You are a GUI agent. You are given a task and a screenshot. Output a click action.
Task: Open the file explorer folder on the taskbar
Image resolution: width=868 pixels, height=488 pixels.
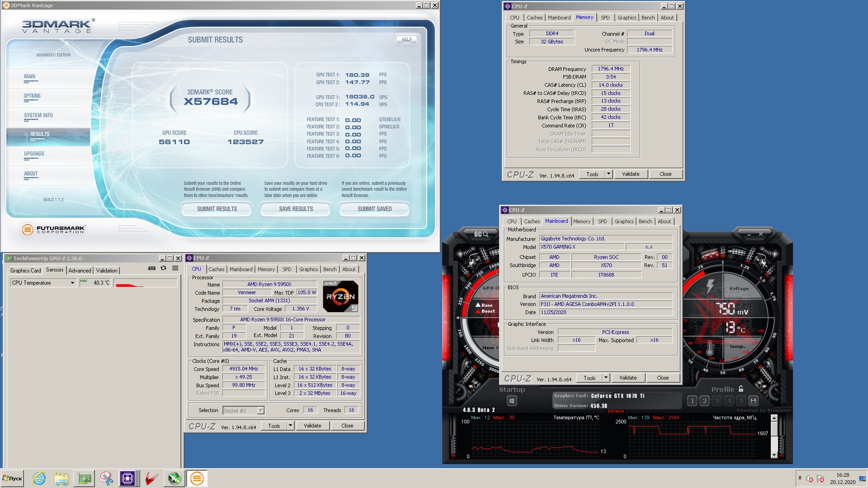tap(61, 479)
